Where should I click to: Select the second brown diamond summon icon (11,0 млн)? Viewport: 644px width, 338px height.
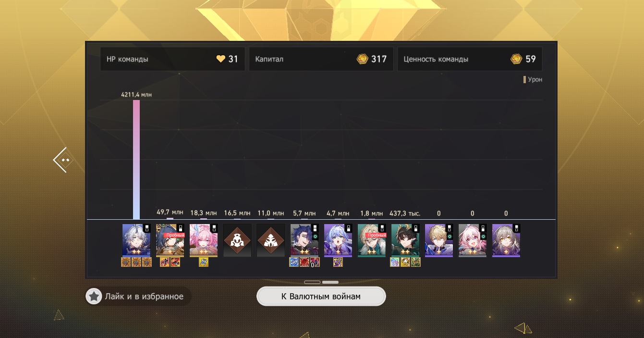point(271,240)
